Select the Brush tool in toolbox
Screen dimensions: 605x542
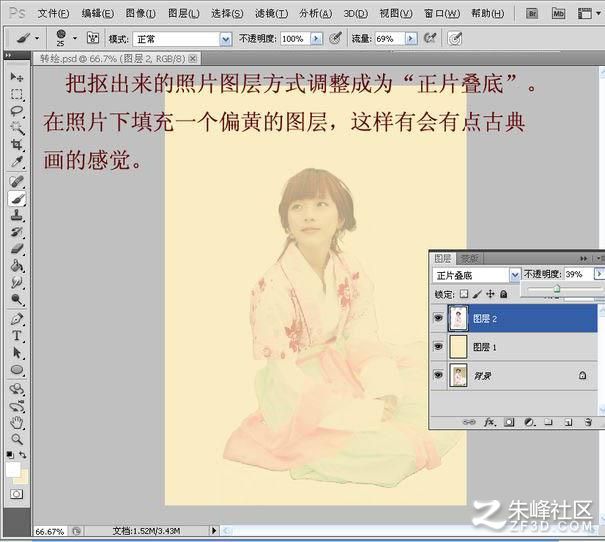17,198
